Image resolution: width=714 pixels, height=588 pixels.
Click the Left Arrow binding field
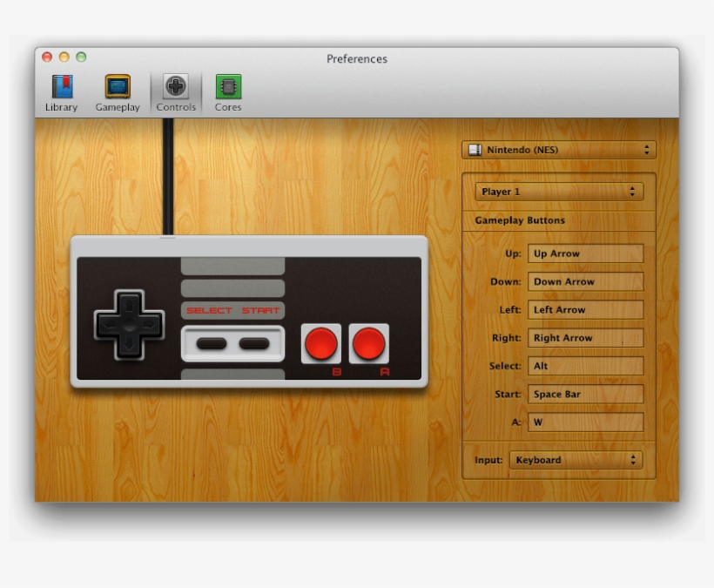(x=585, y=309)
